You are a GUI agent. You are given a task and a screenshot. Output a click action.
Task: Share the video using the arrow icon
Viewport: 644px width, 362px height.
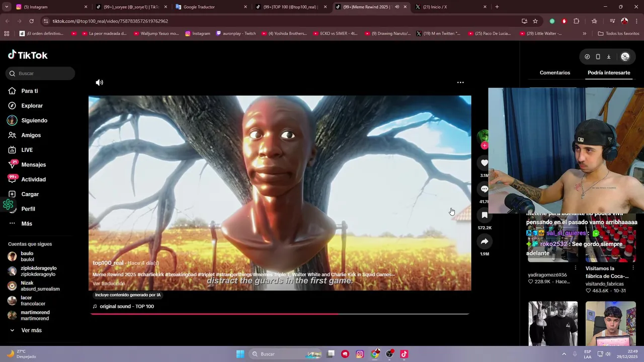point(485,241)
